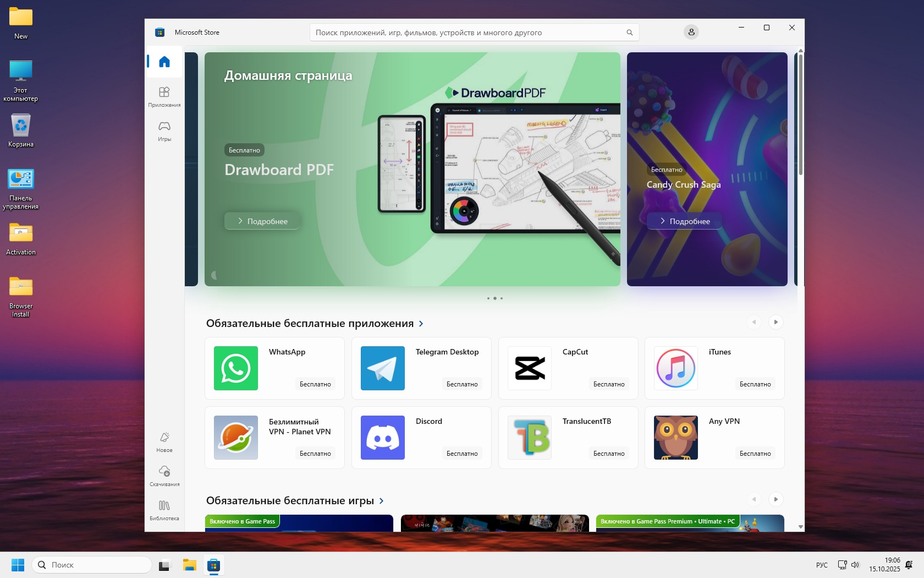The width and height of the screenshot is (924, 578).
Task: Click Подробнее for Candy Crush Saga
Action: pyautogui.click(x=684, y=221)
